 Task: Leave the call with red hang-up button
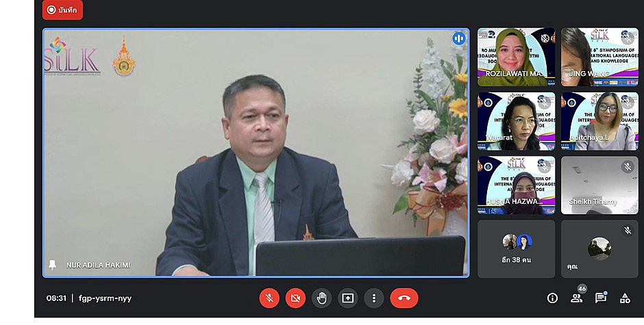coord(404,298)
